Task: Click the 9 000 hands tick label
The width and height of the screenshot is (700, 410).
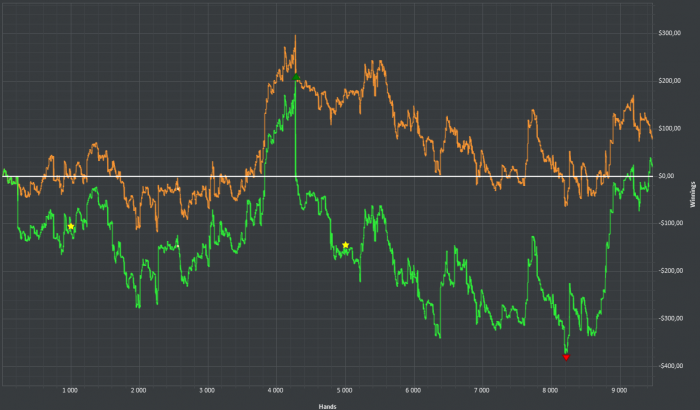Action: (619, 390)
